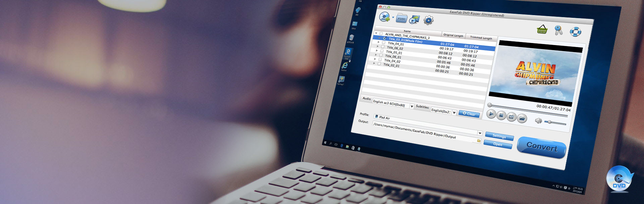Open the Audio track dropdown arrow

tap(412, 106)
